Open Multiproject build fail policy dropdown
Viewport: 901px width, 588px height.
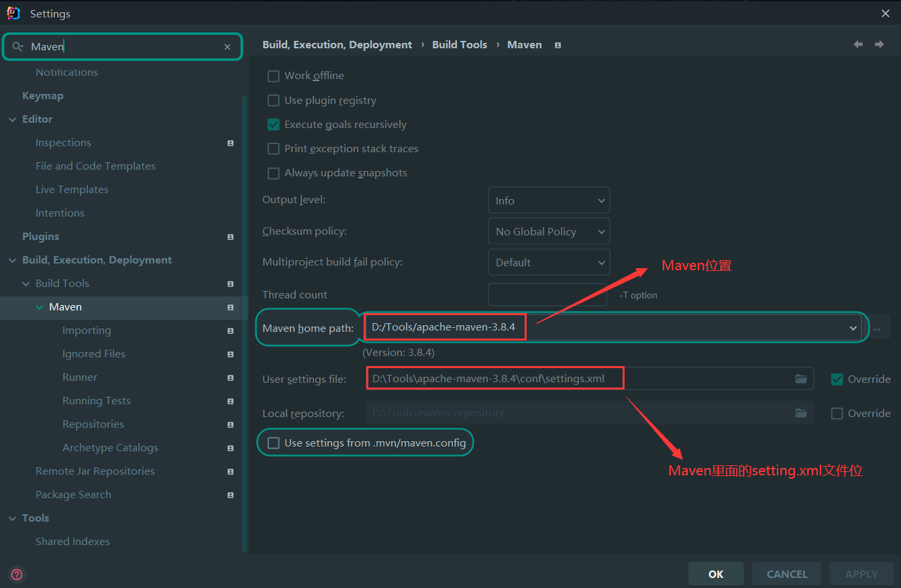coord(549,262)
